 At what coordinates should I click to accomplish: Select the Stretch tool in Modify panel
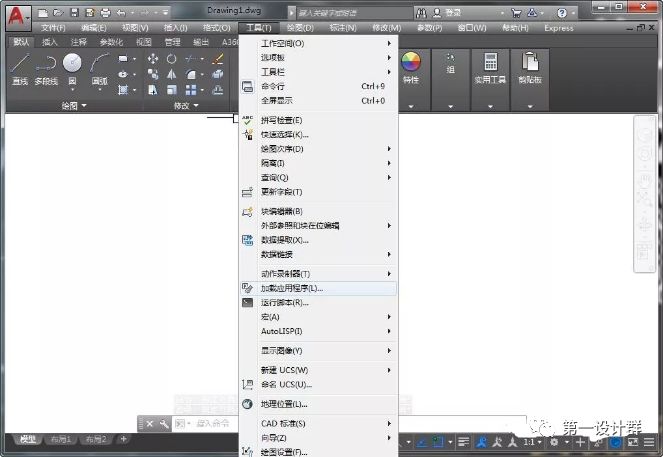click(153, 90)
